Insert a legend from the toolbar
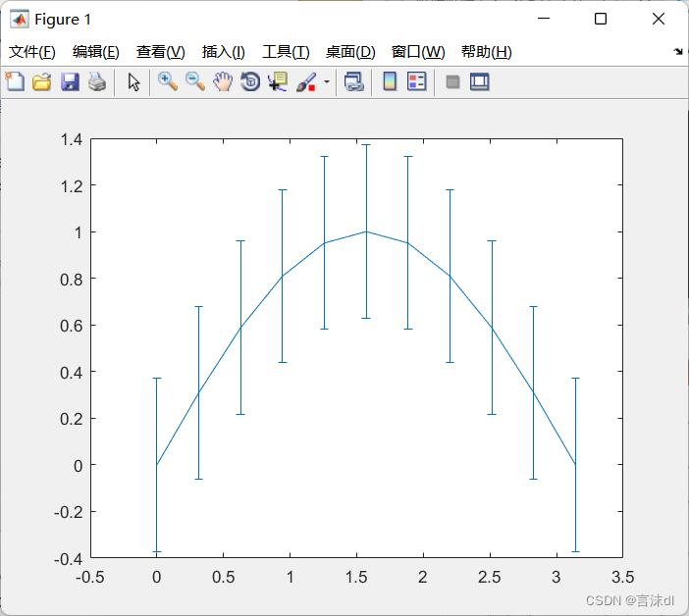The width and height of the screenshot is (689, 616). (x=416, y=82)
